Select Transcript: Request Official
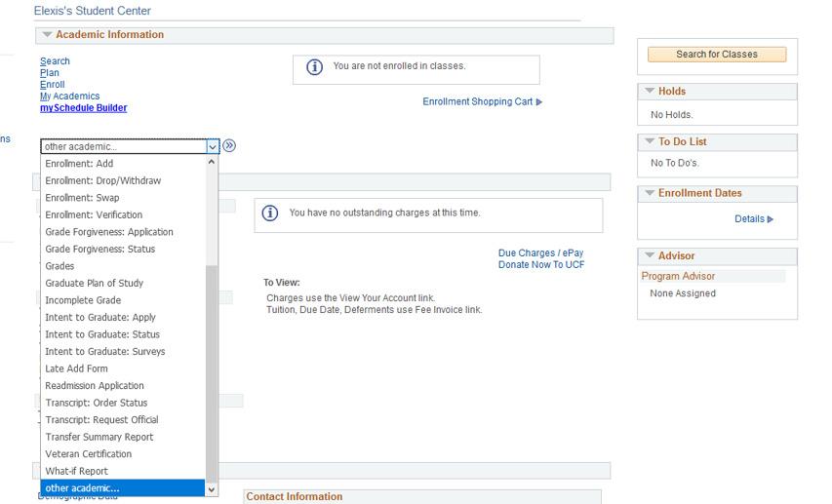 coord(123,419)
